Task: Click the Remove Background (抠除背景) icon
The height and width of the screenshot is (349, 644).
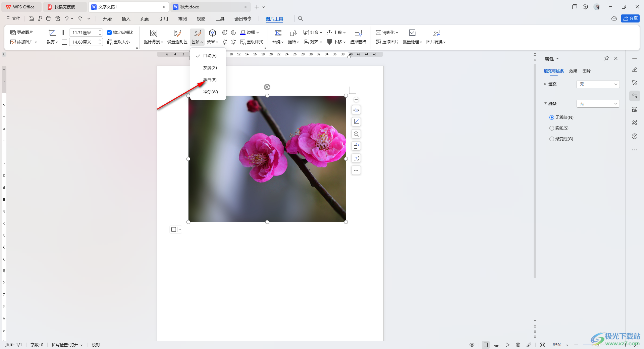Action: tap(154, 33)
